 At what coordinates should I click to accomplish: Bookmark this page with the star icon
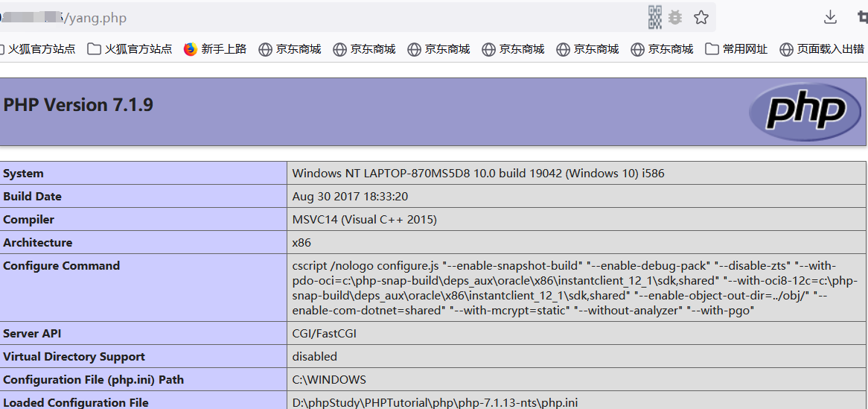point(701,18)
